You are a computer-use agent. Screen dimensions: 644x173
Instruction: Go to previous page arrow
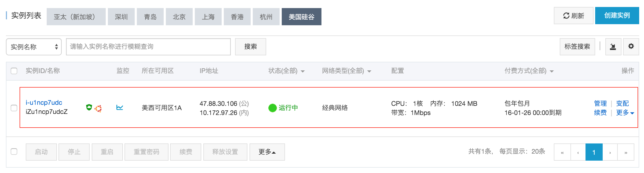tap(578, 152)
